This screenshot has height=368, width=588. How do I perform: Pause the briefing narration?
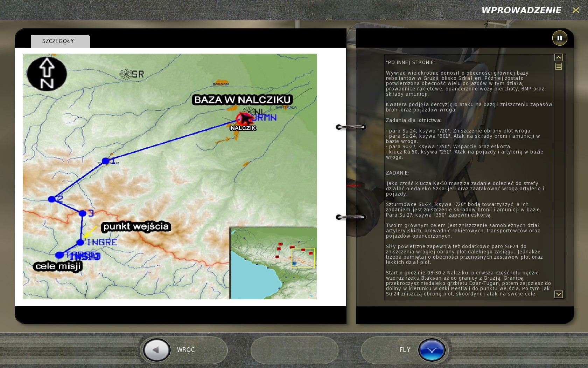coord(559,38)
